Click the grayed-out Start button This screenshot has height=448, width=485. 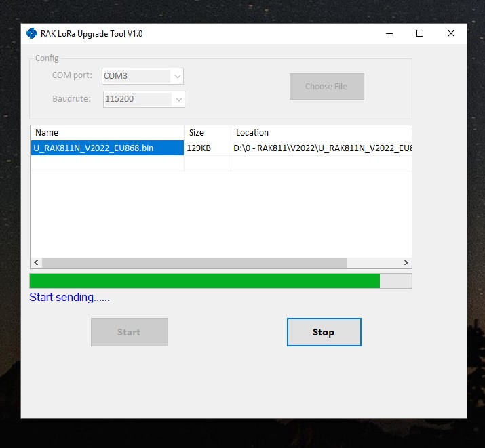coord(129,332)
